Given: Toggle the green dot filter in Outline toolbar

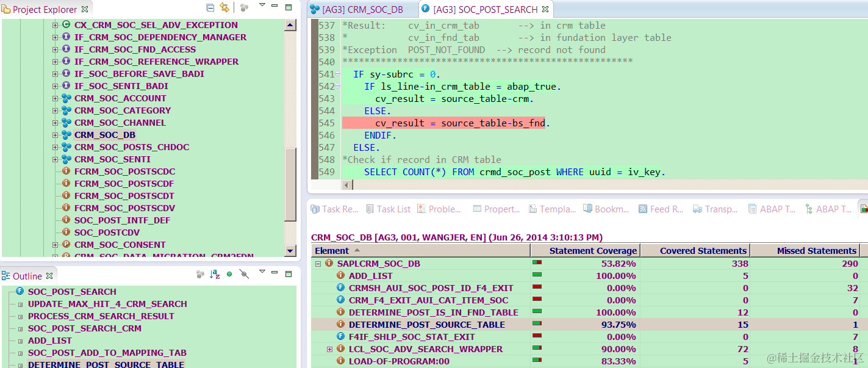Looking at the screenshot, I should point(229,275).
